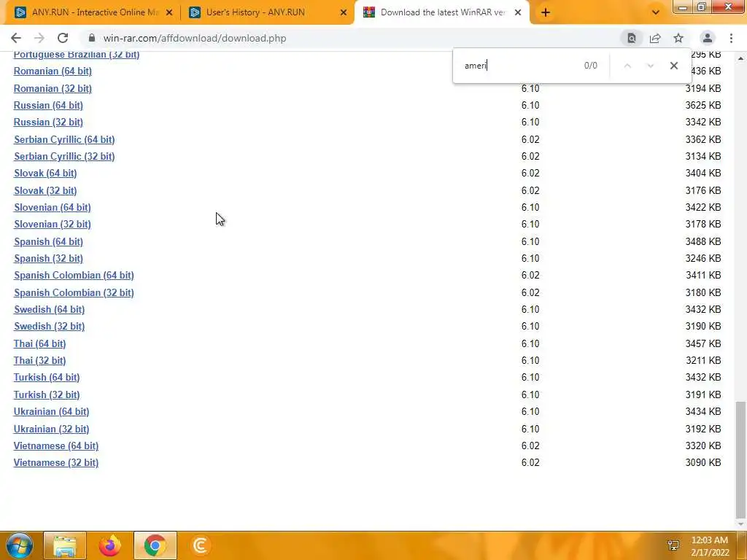747x560 pixels.
Task: Close the WinRAR download tab
Action: 518,12
